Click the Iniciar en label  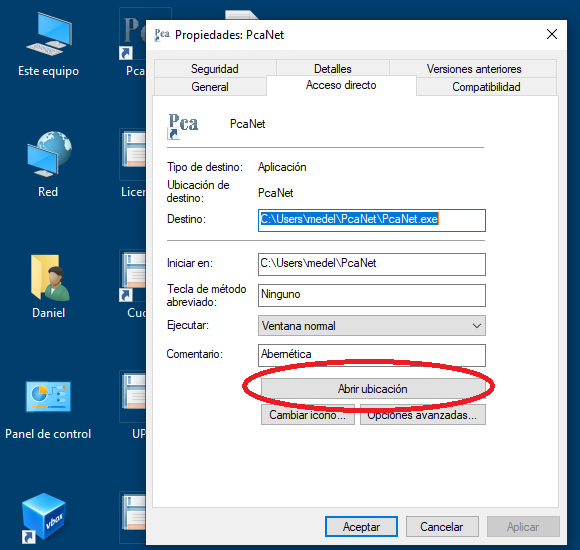click(x=190, y=263)
